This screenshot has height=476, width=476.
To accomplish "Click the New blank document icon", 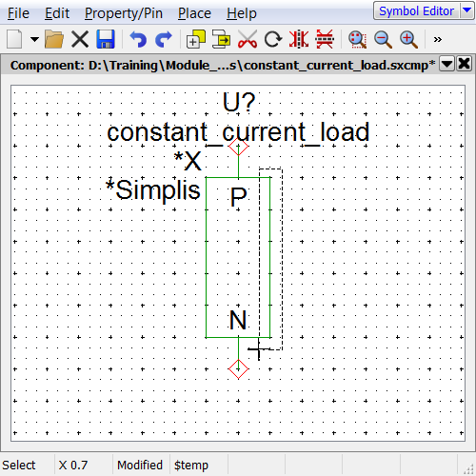I will click(14, 39).
